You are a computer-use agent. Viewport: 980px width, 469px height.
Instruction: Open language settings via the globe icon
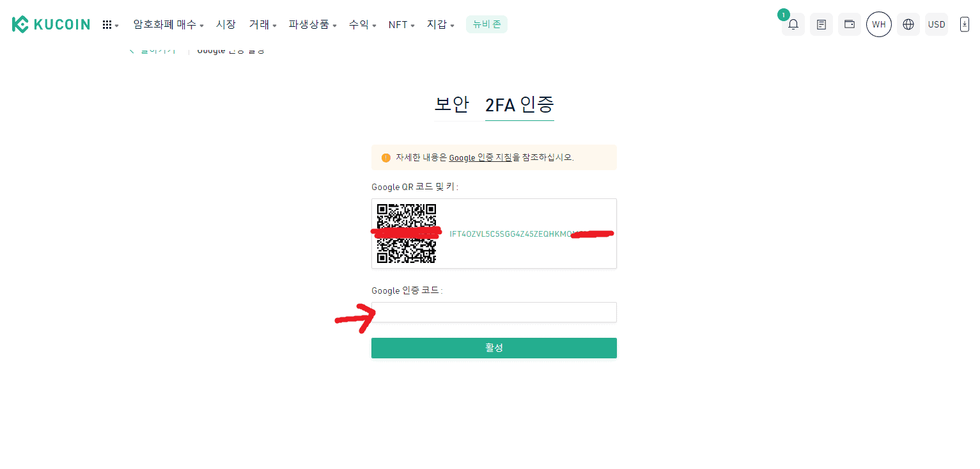click(908, 24)
